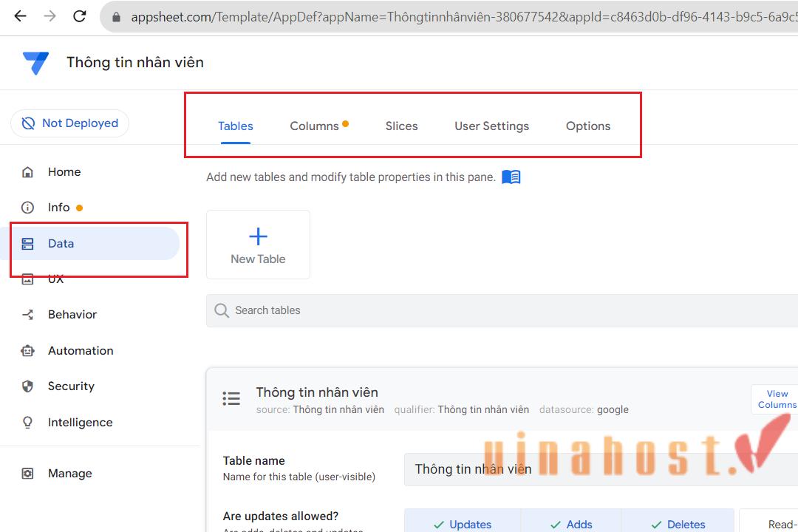The height and width of the screenshot is (532, 798).
Task: Open the Options tab
Action: click(588, 126)
